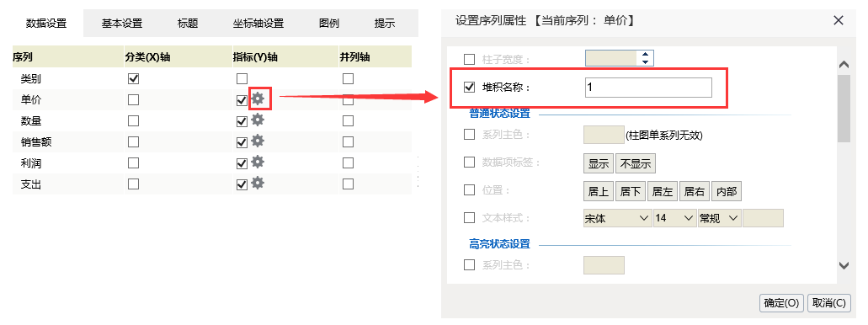This screenshot has height=325, width=868.
Task: Click the 确定(O) button
Action: pos(781,303)
